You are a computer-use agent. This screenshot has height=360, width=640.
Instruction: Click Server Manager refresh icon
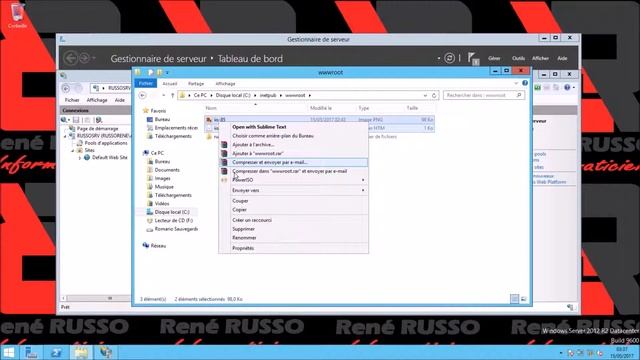(449, 58)
